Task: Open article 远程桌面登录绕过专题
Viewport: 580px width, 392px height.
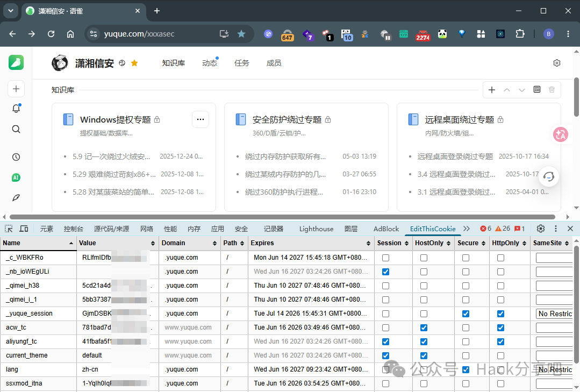Action: coord(455,156)
